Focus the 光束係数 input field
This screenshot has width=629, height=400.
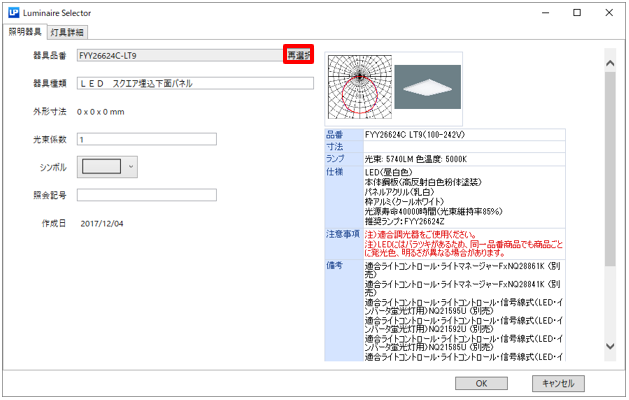coord(146,139)
